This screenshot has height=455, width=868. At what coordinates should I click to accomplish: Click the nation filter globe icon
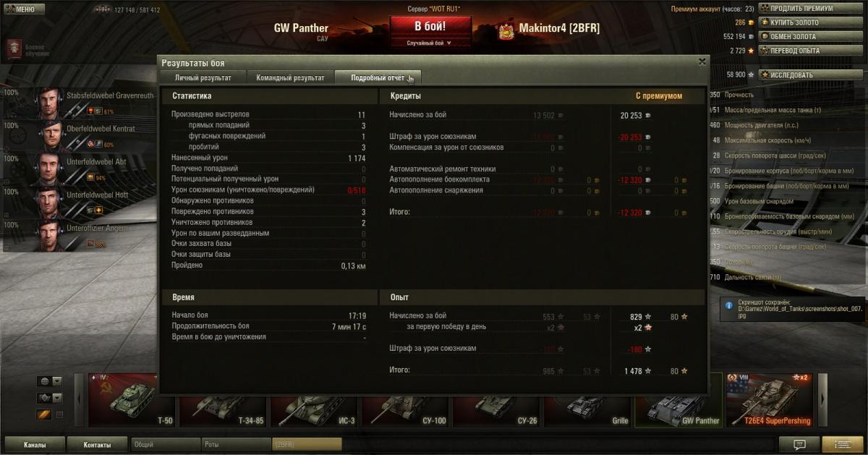[x=44, y=381]
